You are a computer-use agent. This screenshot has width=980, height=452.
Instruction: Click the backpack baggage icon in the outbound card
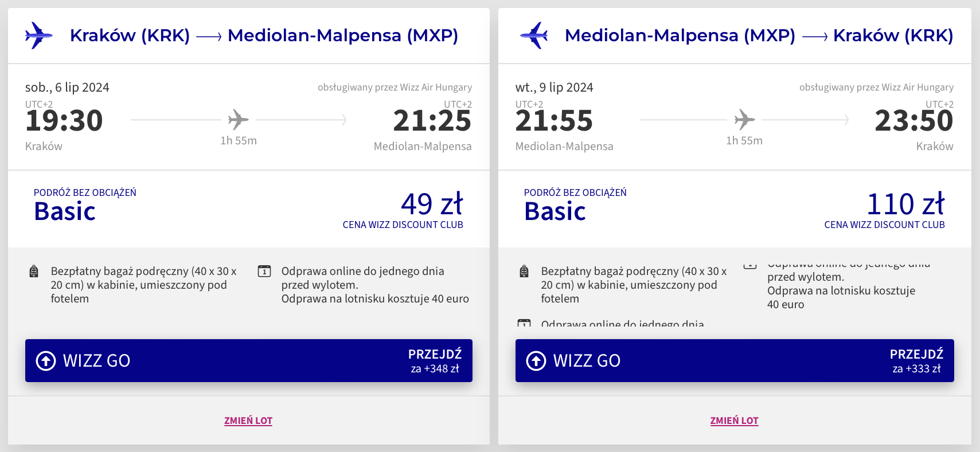pos(34,272)
